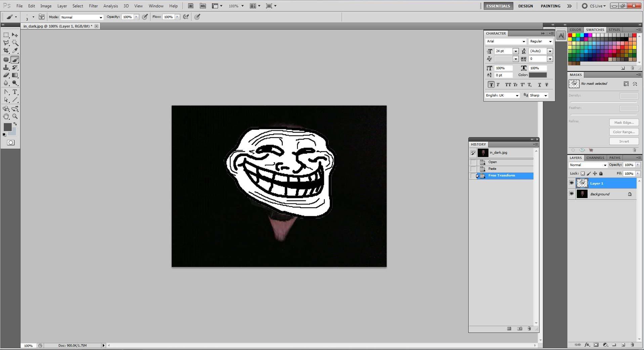
Task: Select the Line shape tool
Action: pos(15,100)
